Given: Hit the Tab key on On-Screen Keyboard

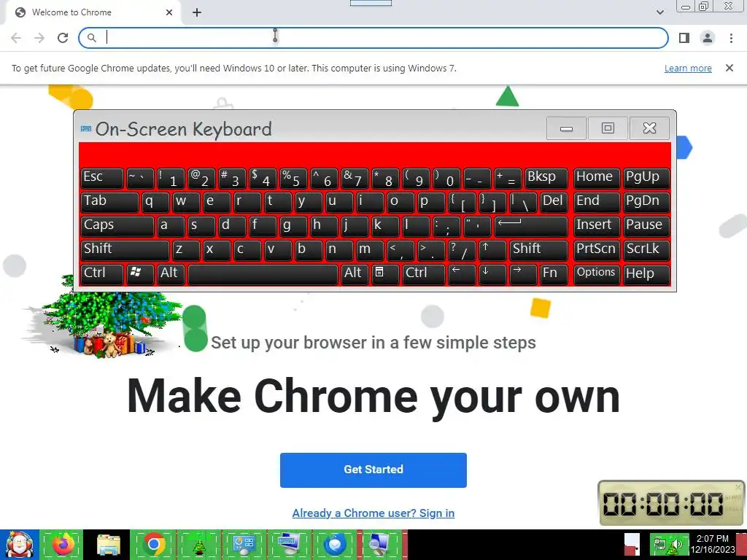Looking at the screenshot, I should tap(109, 202).
